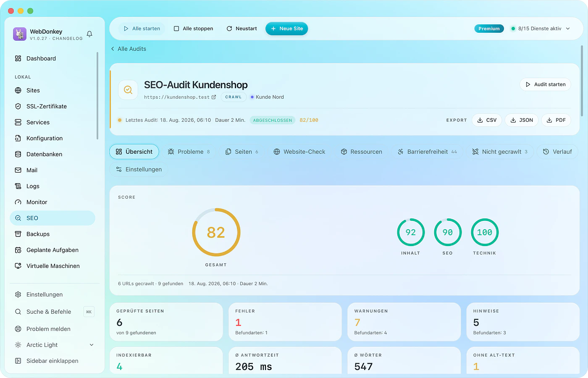Viewport: 588px width, 378px height.
Task: Export audit as CSV
Action: pyautogui.click(x=487, y=120)
